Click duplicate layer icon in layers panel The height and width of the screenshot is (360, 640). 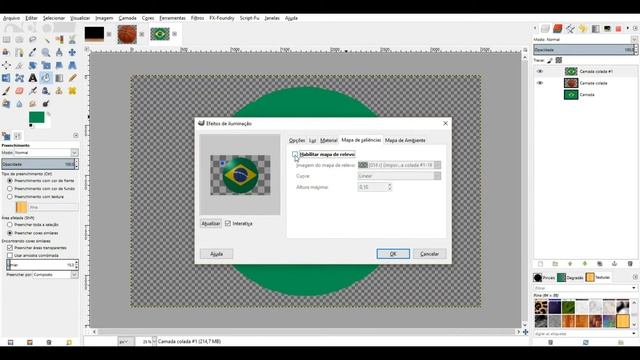600,264
